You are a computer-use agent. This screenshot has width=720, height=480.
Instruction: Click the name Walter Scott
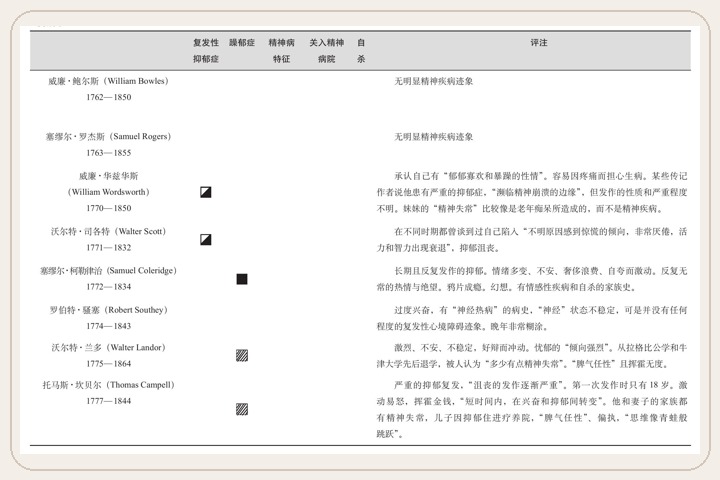point(141,232)
